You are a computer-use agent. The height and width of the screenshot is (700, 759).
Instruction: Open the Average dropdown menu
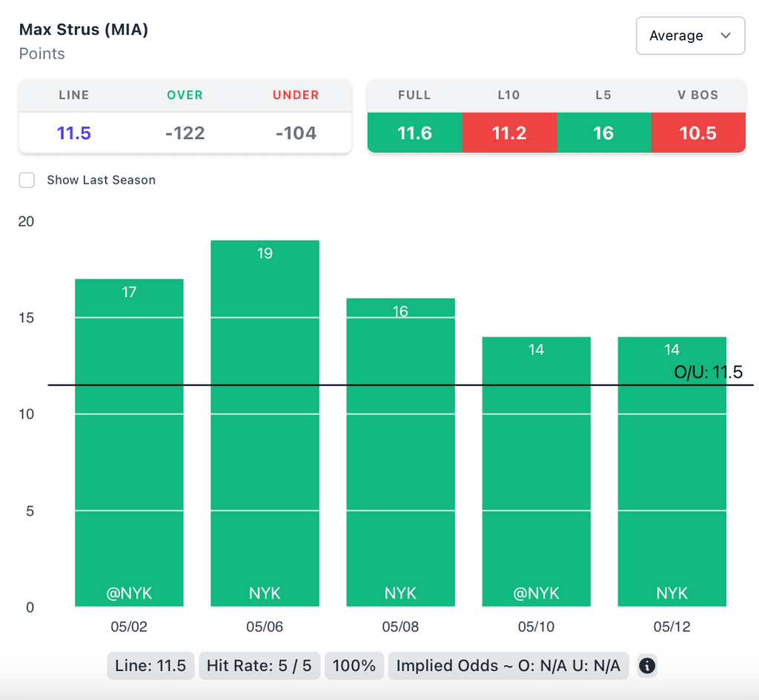pyautogui.click(x=689, y=36)
